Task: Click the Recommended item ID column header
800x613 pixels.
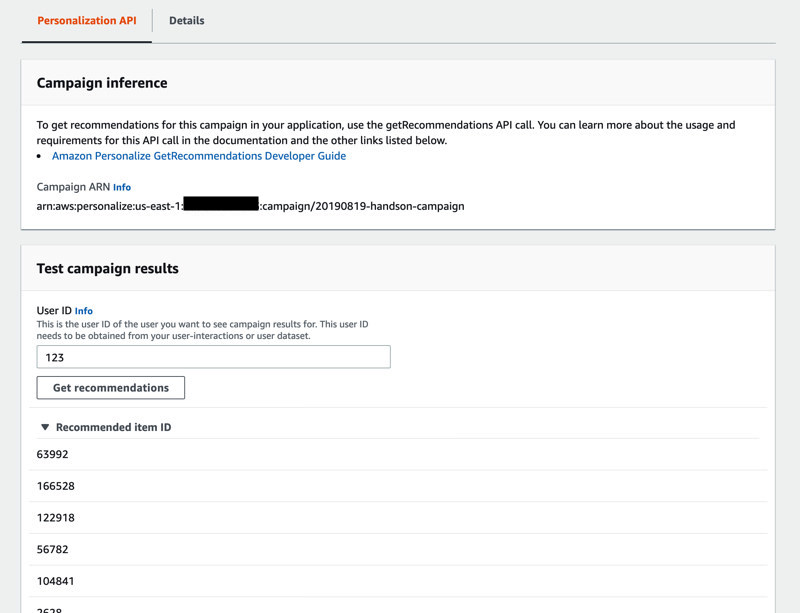Action: [126, 426]
